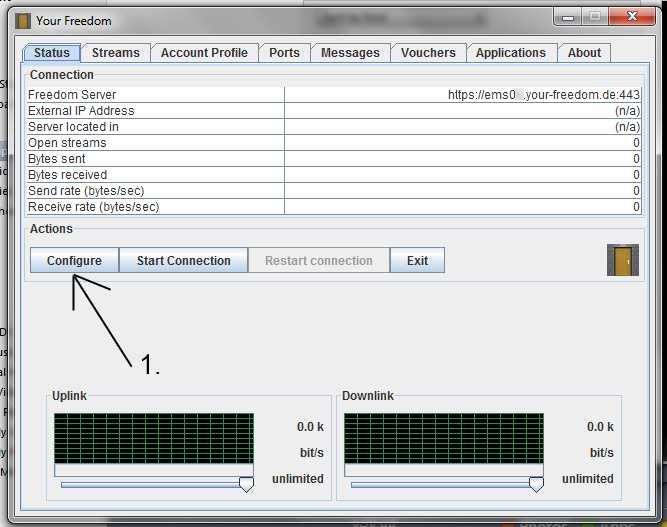Open the Account Profile tab
Screen dimensions: 667x527
click(x=204, y=53)
